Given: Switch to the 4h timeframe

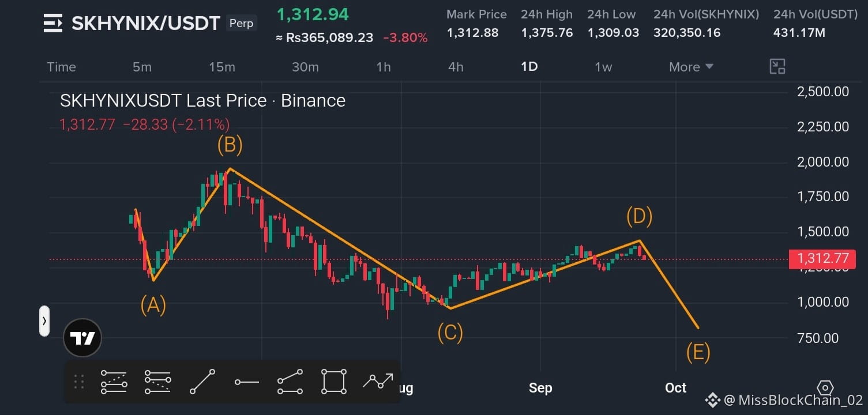Looking at the screenshot, I should (456, 67).
